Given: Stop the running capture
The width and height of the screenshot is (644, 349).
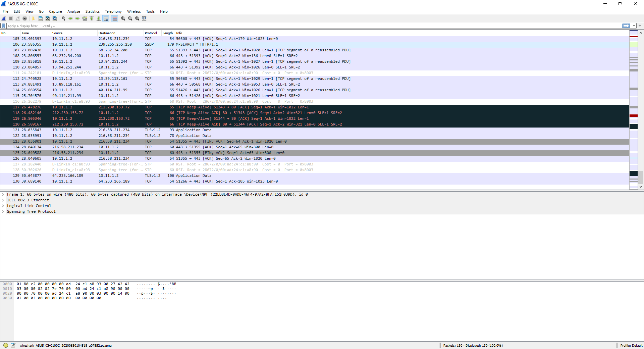Looking at the screenshot, I should click(11, 18).
